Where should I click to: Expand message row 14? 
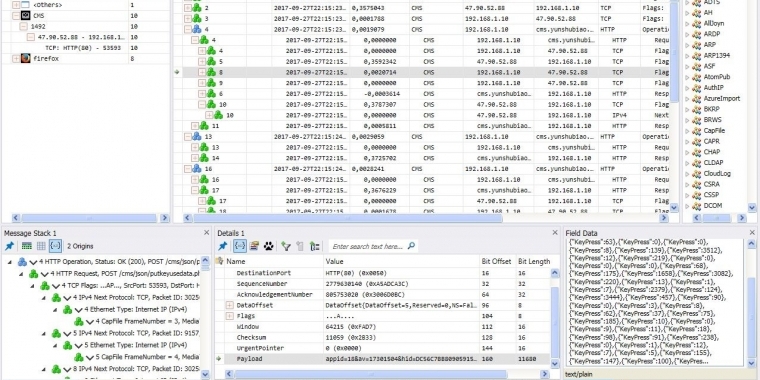(x=195, y=158)
